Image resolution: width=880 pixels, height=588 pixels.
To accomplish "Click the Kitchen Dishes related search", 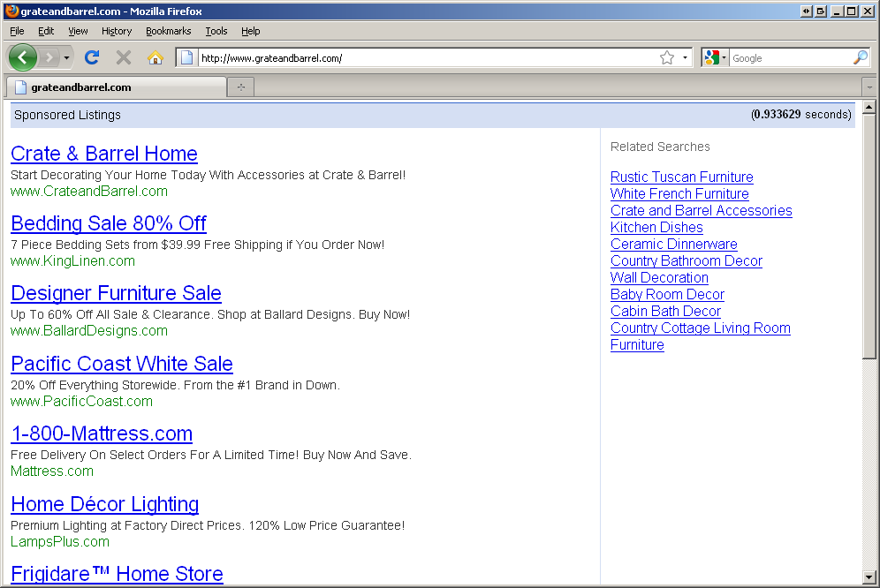I will [656, 227].
